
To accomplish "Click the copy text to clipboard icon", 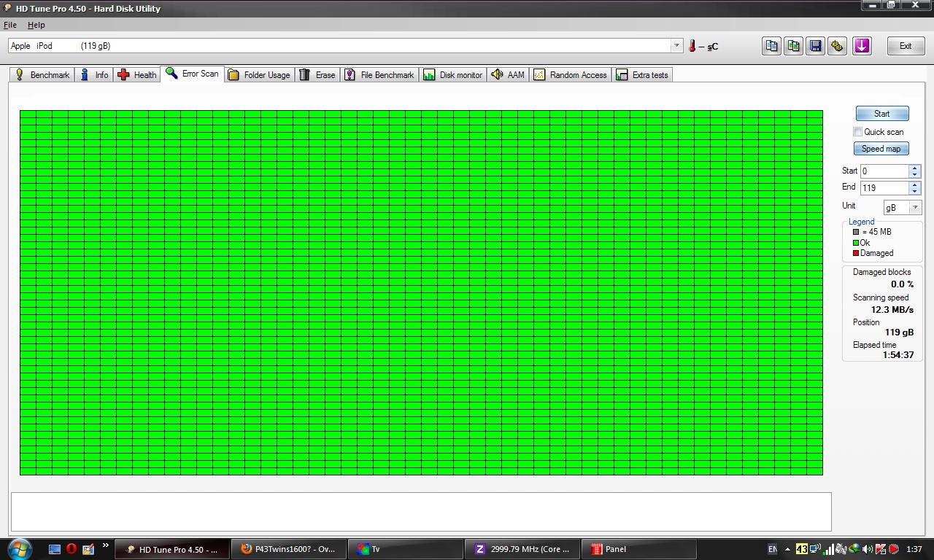I will (x=771, y=46).
